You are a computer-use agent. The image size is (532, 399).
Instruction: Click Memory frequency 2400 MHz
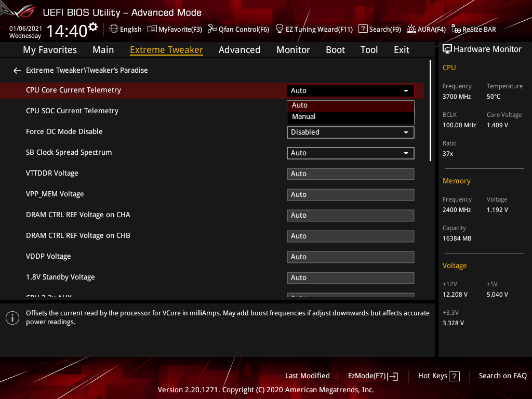[456, 210]
